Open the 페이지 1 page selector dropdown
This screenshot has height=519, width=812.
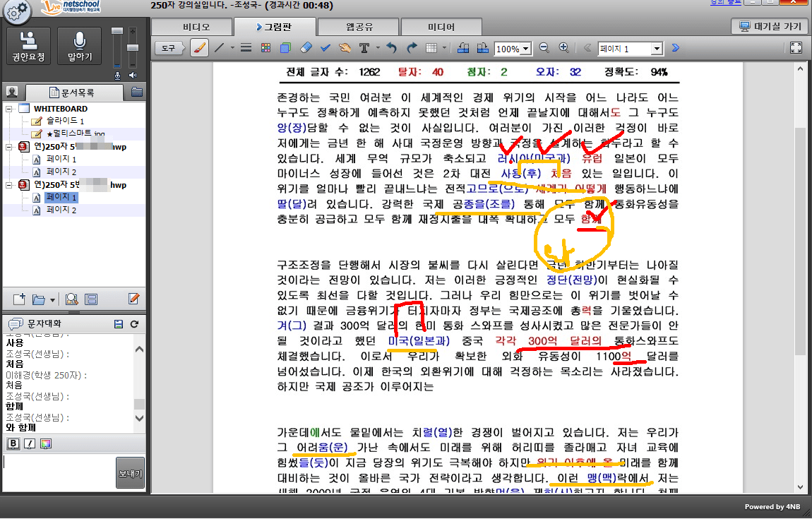(x=657, y=49)
